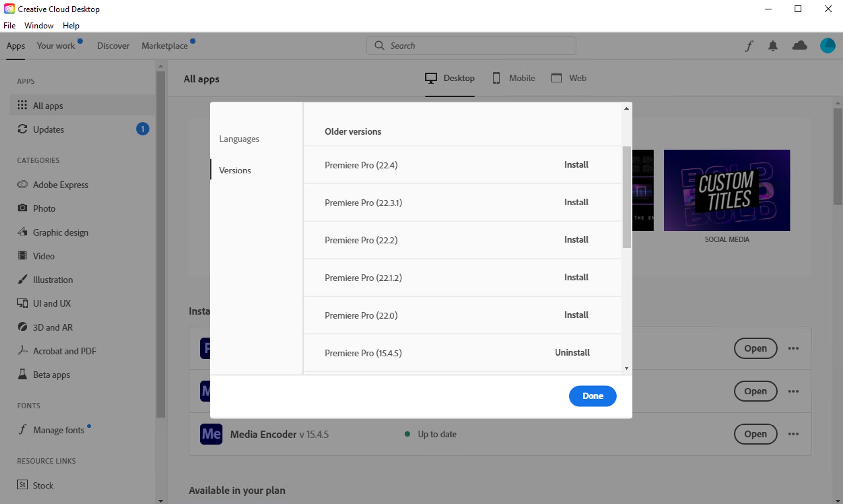Click the Stock St icon
The height and width of the screenshot is (504, 843).
tap(22, 485)
